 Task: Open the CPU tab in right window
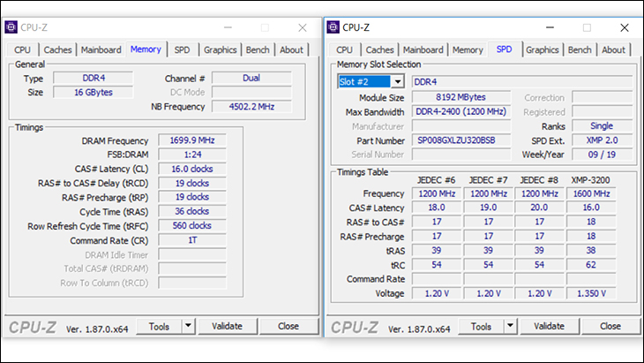pyautogui.click(x=345, y=49)
